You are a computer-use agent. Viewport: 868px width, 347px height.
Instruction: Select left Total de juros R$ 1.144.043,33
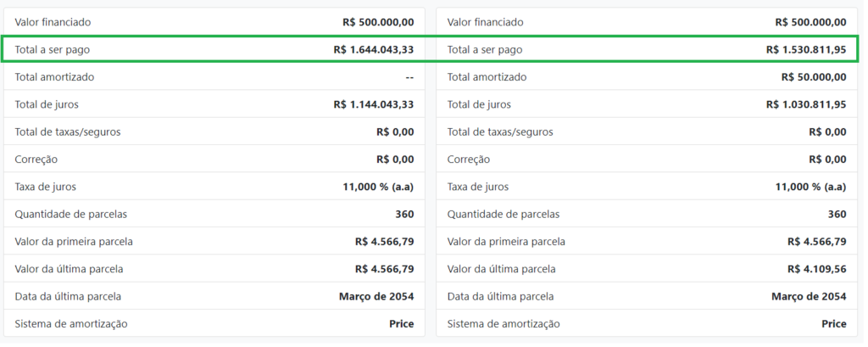[374, 104]
